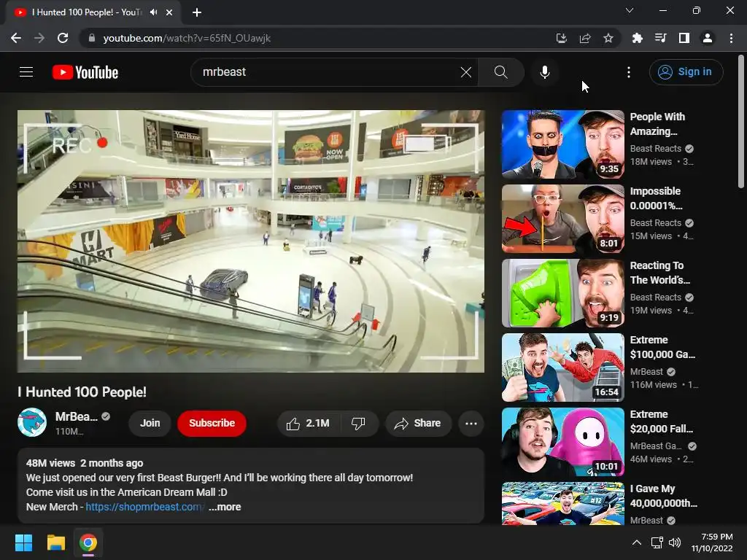Clear the search box with X icon
Screen dimensions: 747x560
(466, 72)
